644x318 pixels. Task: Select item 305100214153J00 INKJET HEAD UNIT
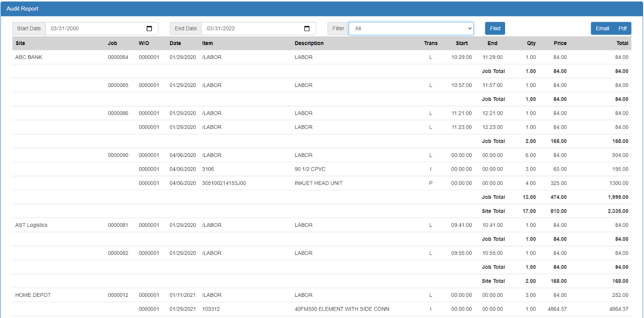coord(225,183)
